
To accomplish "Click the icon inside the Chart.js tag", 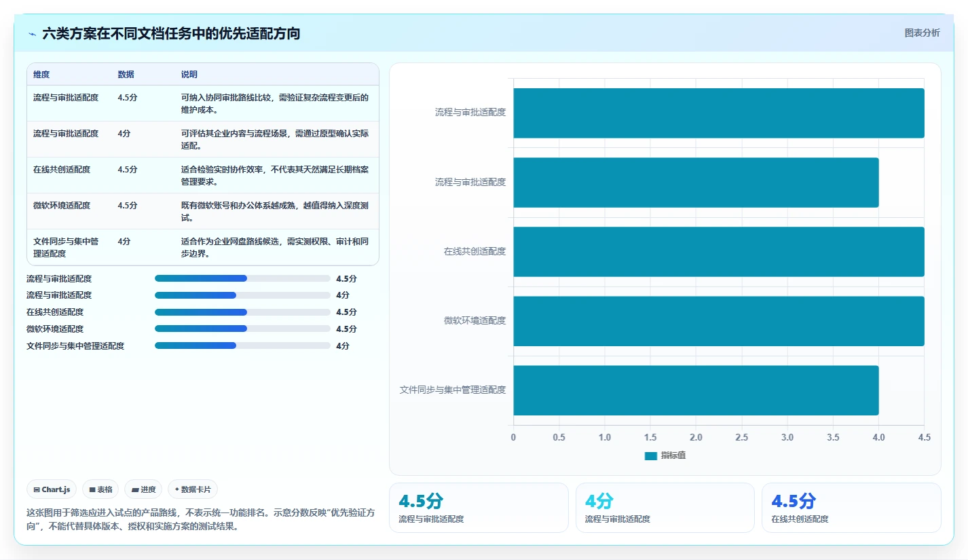I will coord(36,489).
